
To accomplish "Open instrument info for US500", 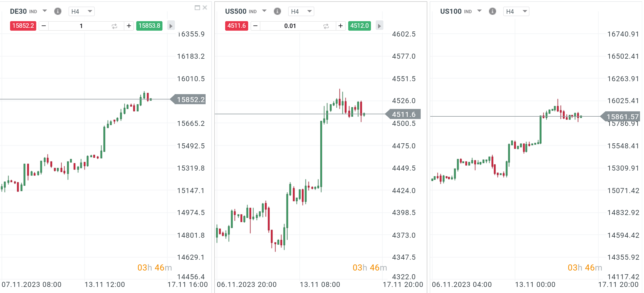I will (277, 11).
